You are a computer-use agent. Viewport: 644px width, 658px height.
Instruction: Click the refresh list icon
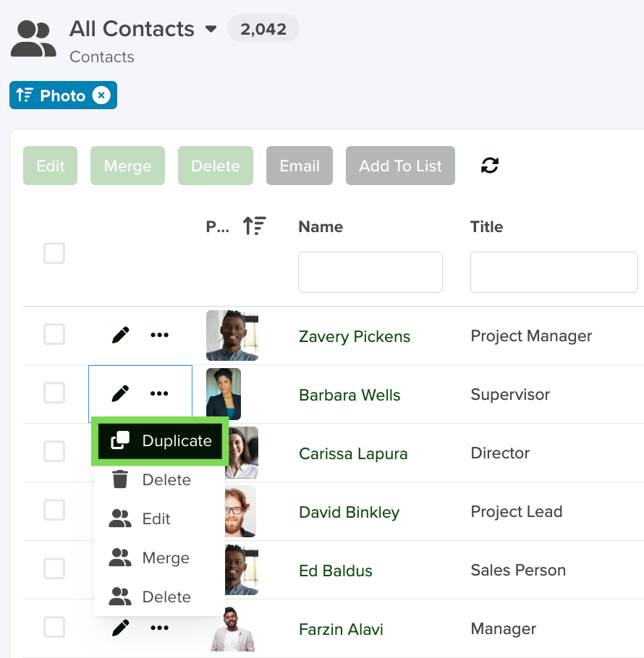[x=490, y=166]
